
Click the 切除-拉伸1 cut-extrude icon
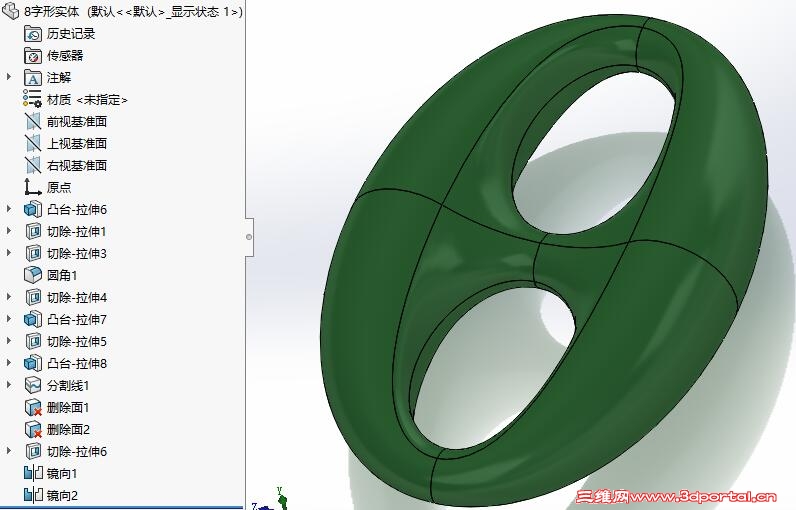33,231
